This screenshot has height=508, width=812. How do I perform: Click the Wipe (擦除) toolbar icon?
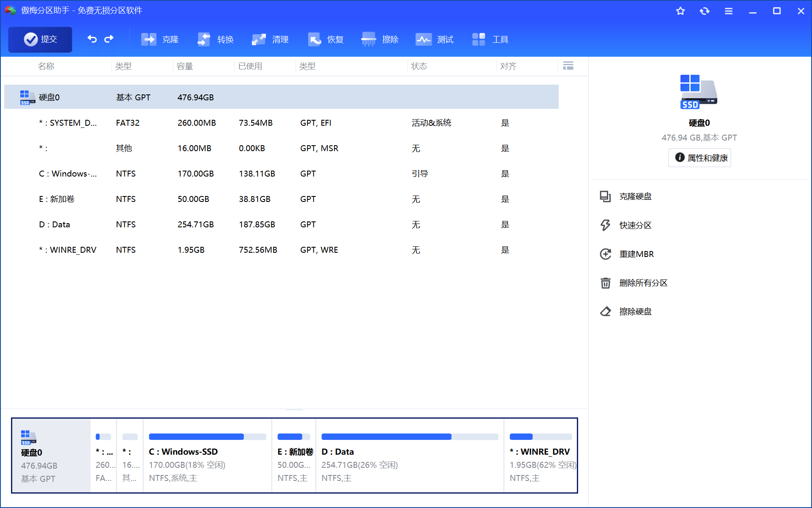368,39
